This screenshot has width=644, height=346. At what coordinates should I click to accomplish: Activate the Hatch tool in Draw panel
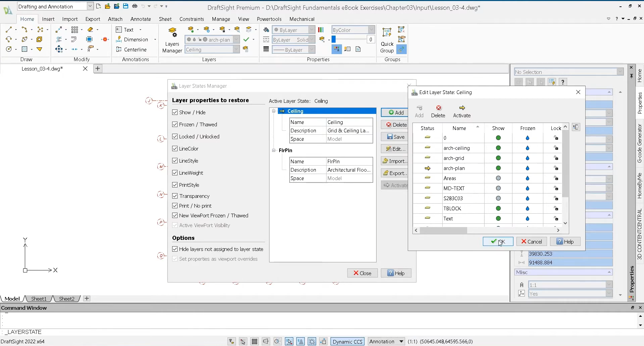tap(24, 49)
